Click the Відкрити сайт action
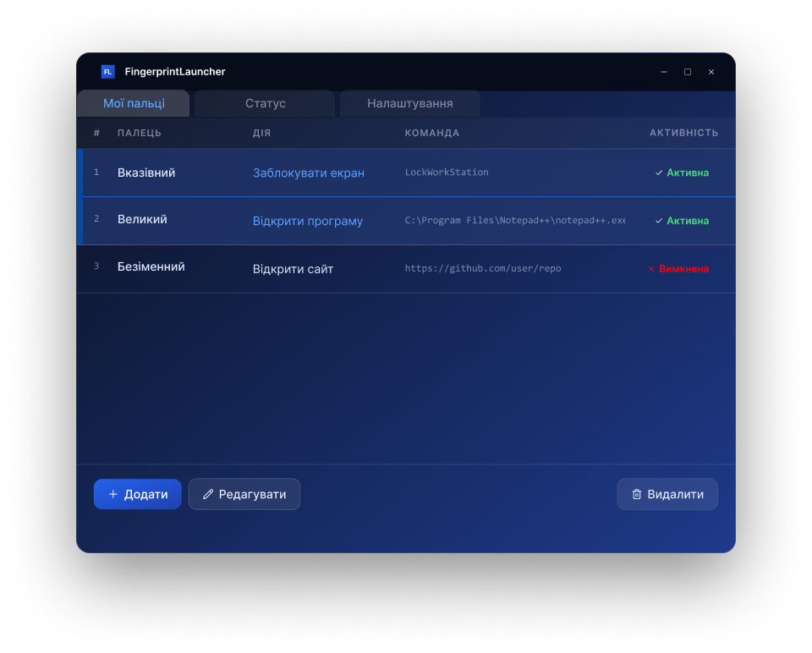This screenshot has height=653, width=812. (x=294, y=269)
